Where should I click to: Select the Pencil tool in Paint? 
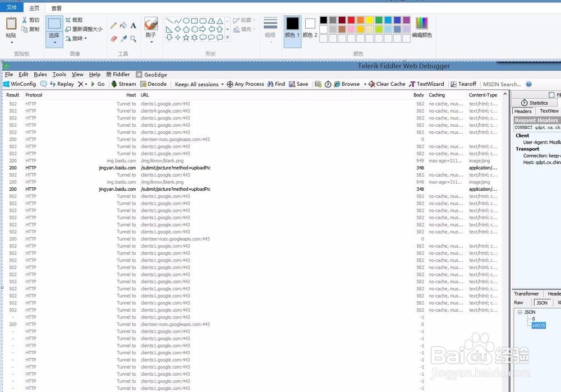[113, 25]
